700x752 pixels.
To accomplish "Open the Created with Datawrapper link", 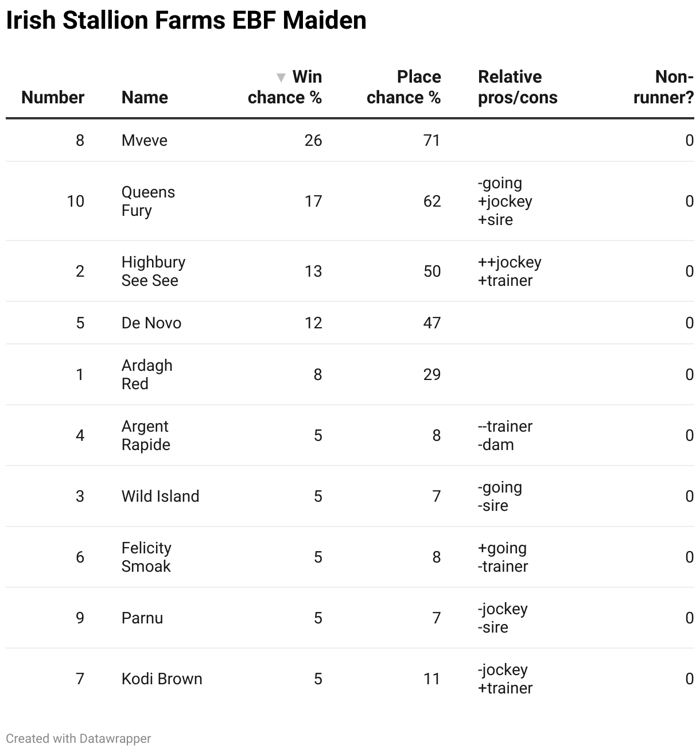I will pos(79,738).
